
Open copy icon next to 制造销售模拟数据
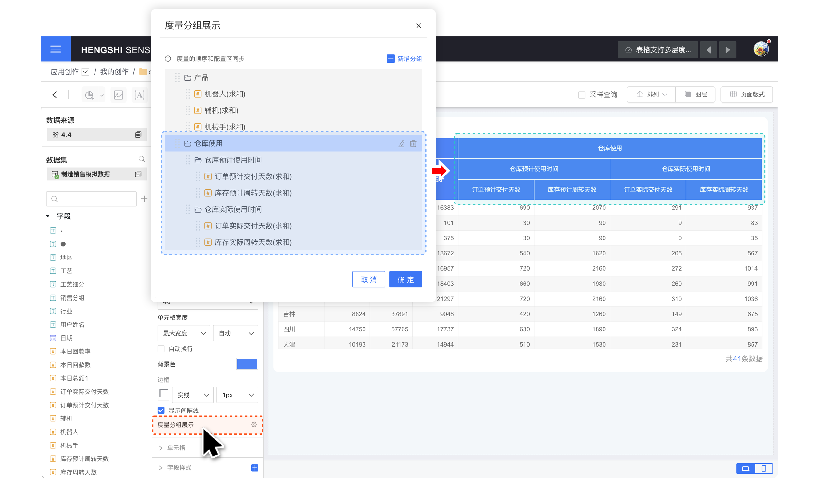click(x=138, y=174)
